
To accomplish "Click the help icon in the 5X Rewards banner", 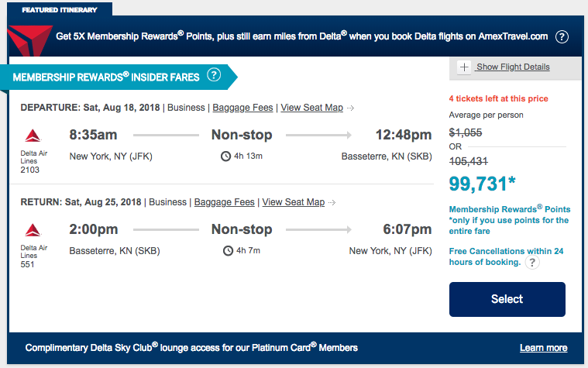I will [562, 36].
